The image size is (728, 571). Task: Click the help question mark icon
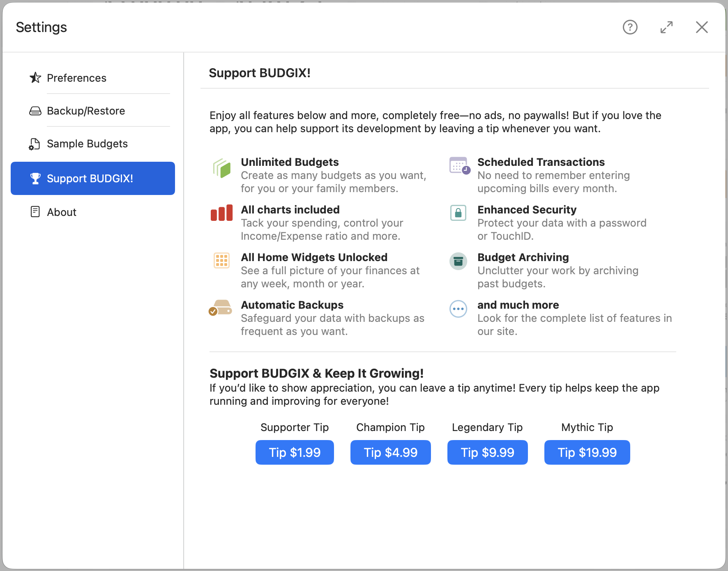[x=630, y=27]
